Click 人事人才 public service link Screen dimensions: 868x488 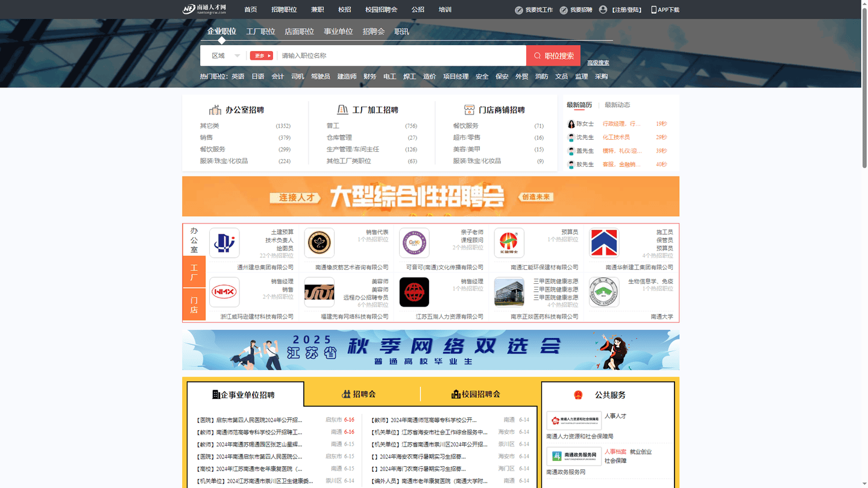[x=615, y=416]
